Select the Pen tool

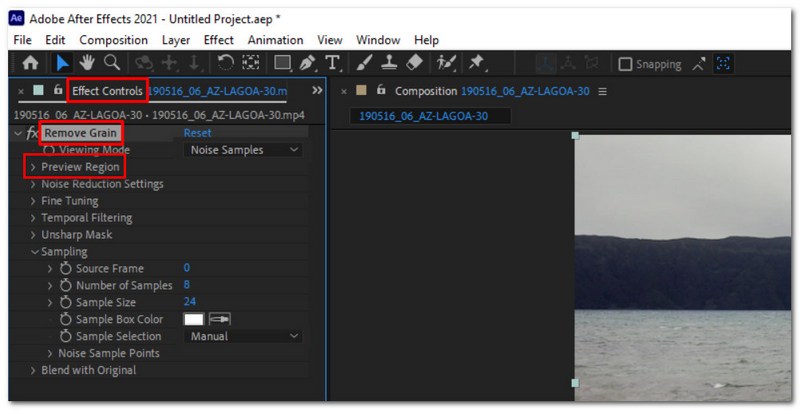click(x=308, y=63)
